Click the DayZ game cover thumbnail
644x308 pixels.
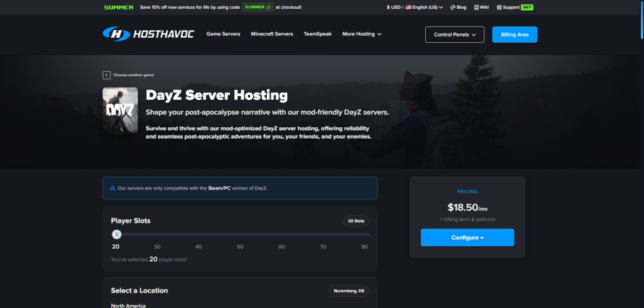(x=120, y=111)
